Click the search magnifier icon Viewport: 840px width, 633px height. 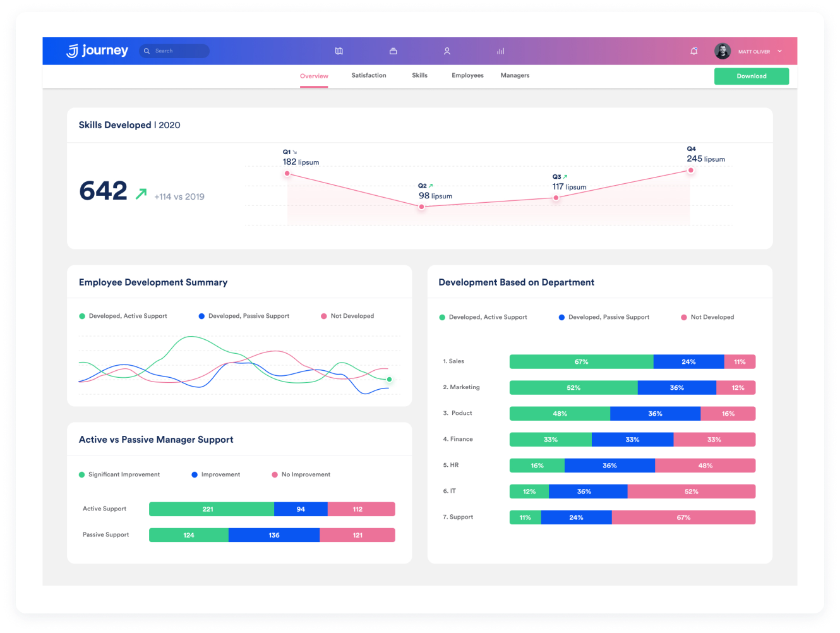(x=147, y=51)
